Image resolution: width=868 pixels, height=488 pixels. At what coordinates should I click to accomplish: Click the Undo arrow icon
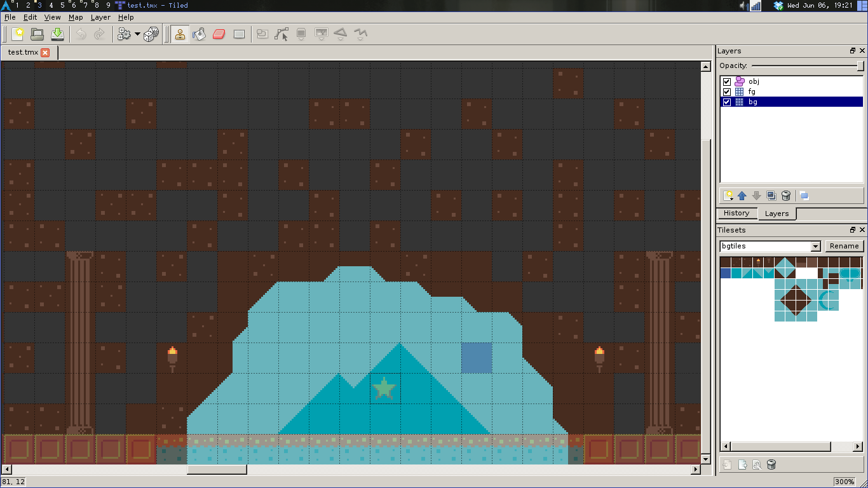(x=81, y=34)
